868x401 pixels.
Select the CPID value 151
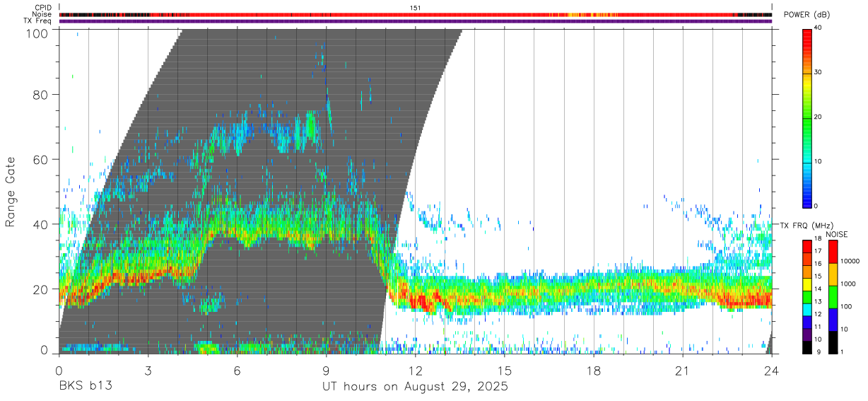(415, 8)
